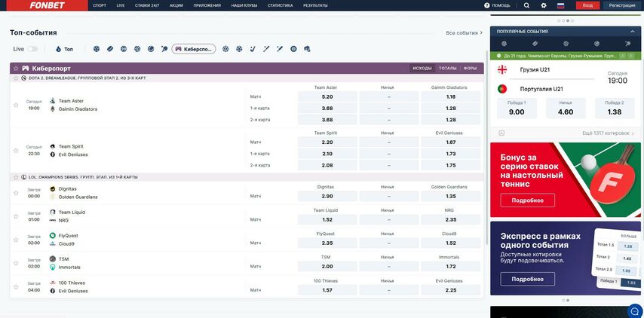This screenshot has height=318, width=644.
Task: Click the red Вход login button
Action: (587, 5)
